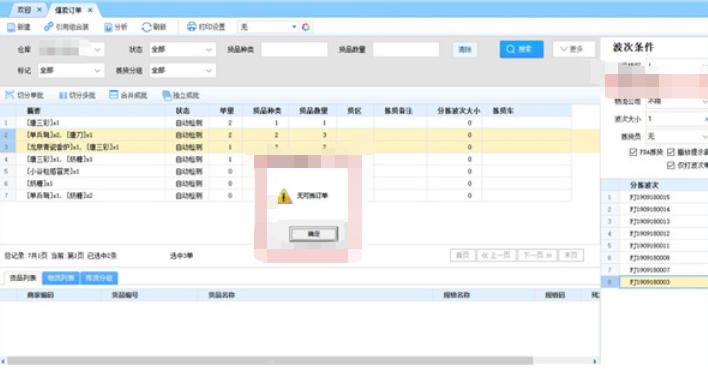The image size is (708, 375).
Task: Click the 刷新 refresh icon
Action: (x=146, y=28)
